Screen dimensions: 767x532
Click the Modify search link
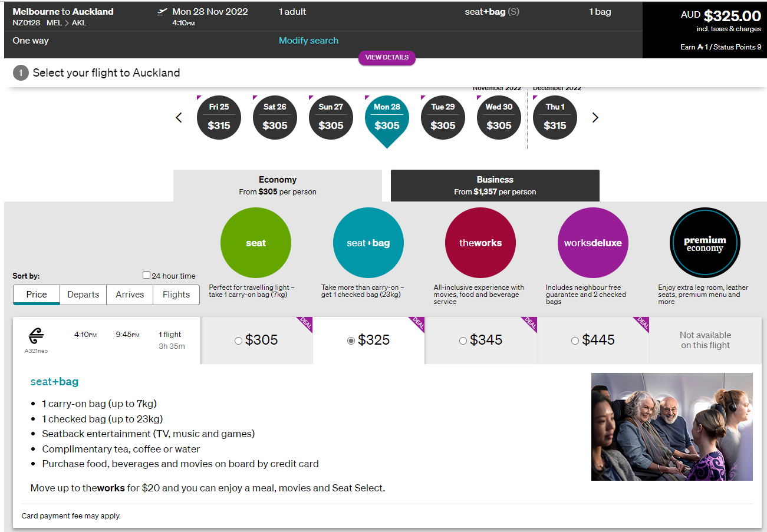[x=308, y=41]
